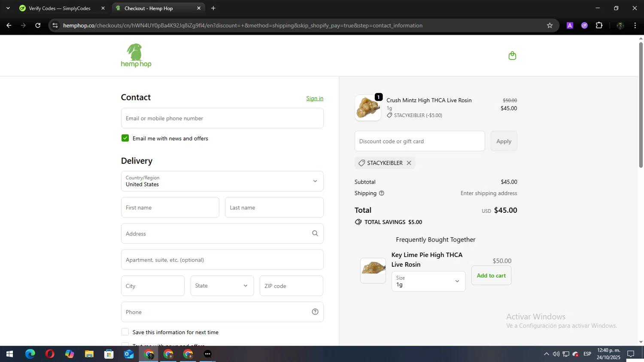This screenshot has width=644, height=362.
Task: Close the Verify Codes SimplyCodes tab
Action: (x=103, y=8)
